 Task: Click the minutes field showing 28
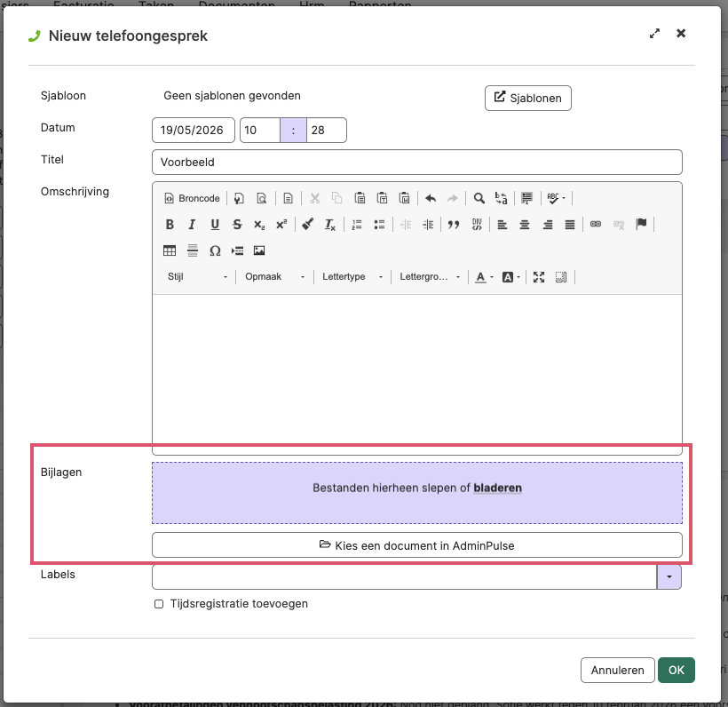[327, 130]
